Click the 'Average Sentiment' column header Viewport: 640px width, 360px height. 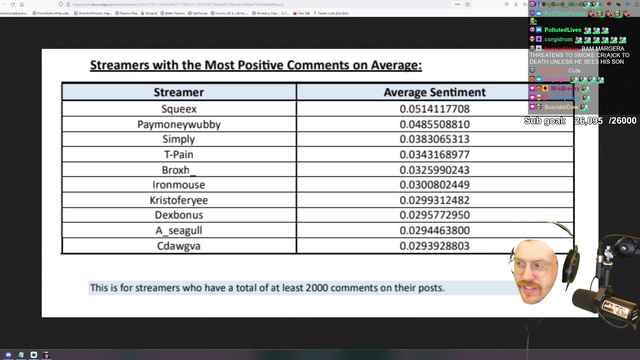435,92
